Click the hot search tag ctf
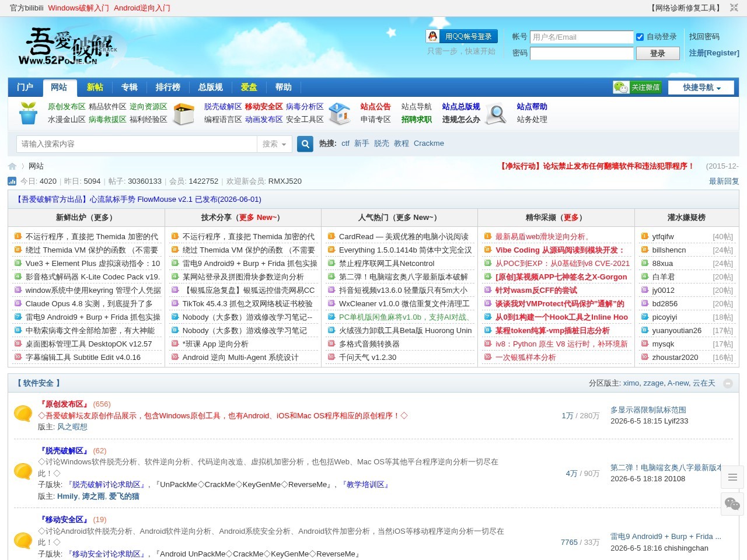This screenshot has width=747, height=560. pos(345,143)
